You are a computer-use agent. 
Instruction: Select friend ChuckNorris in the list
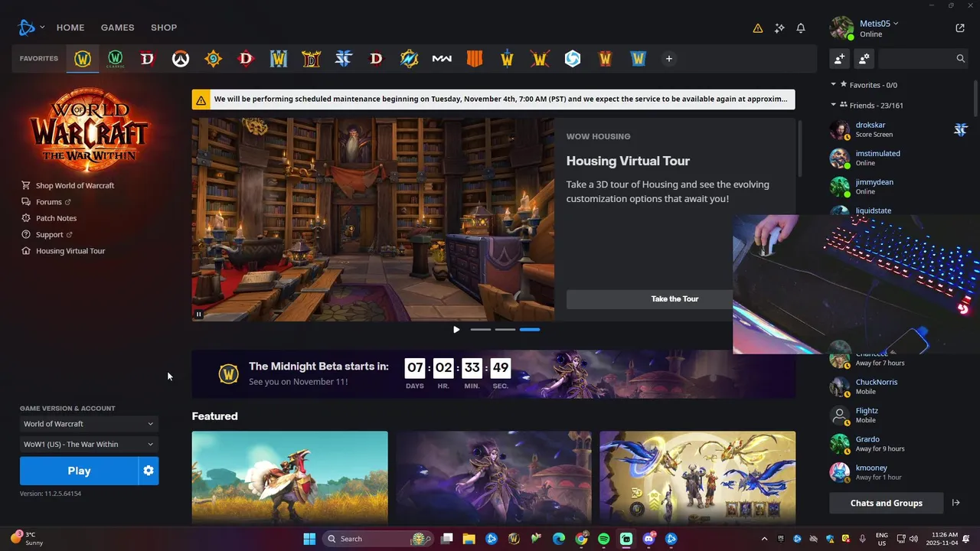click(x=900, y=386)
